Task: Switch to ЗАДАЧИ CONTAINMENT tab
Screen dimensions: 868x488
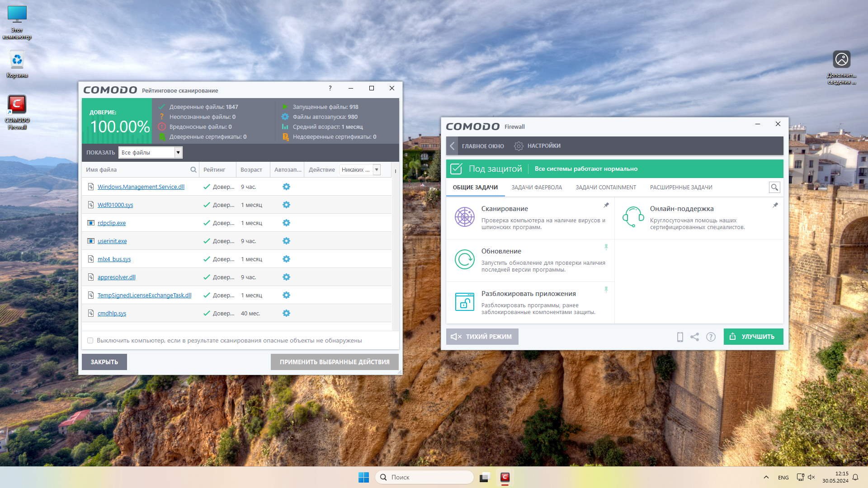Action: [x=605, y=187]
